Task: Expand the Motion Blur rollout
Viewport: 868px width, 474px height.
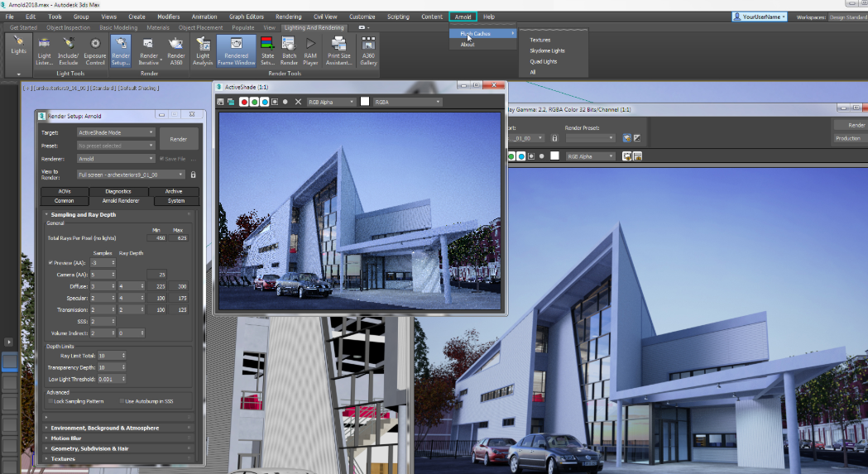Action: 117,438
